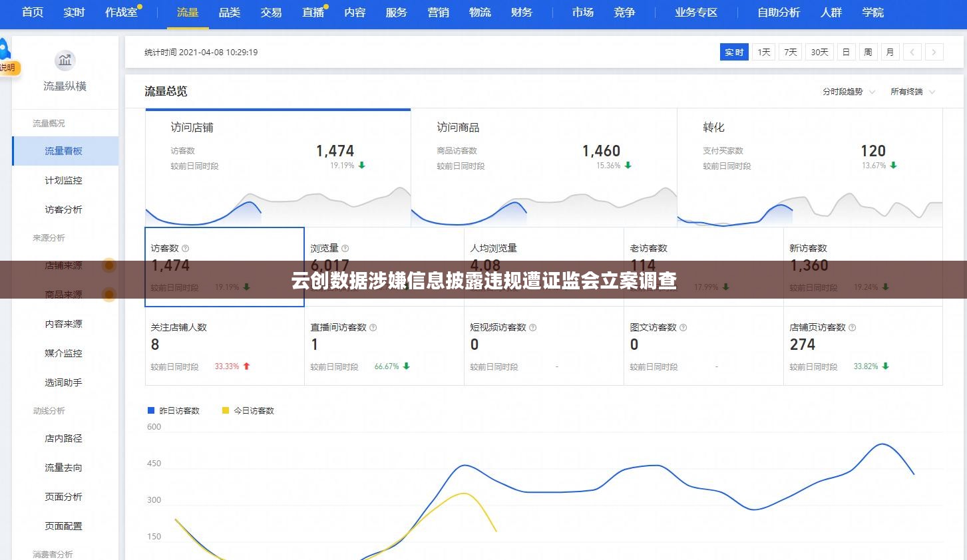This screenshot has width=967, height=560.
Task: Select the 访问店铺 overview card
Action: (278, 168)
